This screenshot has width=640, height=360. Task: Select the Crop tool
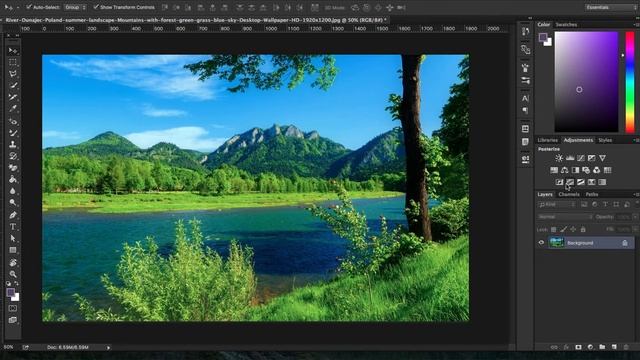13,97
